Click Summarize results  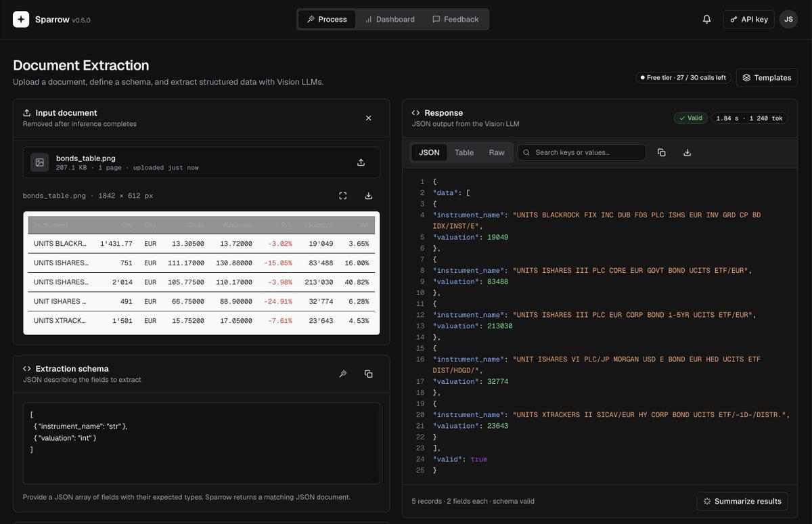pos(742,501)
